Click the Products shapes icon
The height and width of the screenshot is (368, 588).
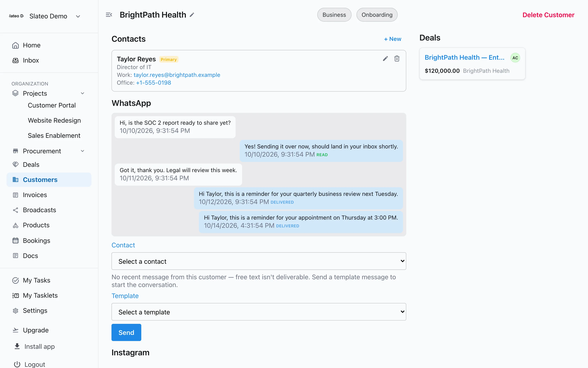point(16,225)
